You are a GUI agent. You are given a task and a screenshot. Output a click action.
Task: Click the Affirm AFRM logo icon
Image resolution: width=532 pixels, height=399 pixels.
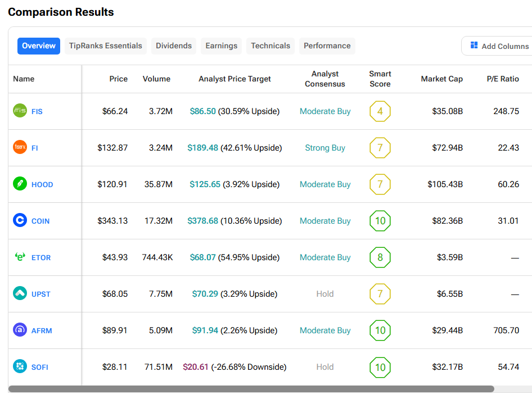20,330
